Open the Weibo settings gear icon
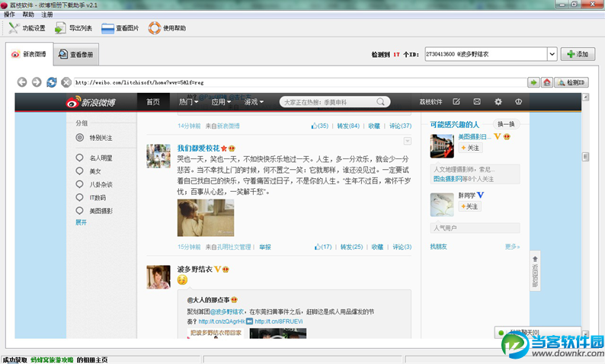The image size is (605, 364). tap(498, 101)
